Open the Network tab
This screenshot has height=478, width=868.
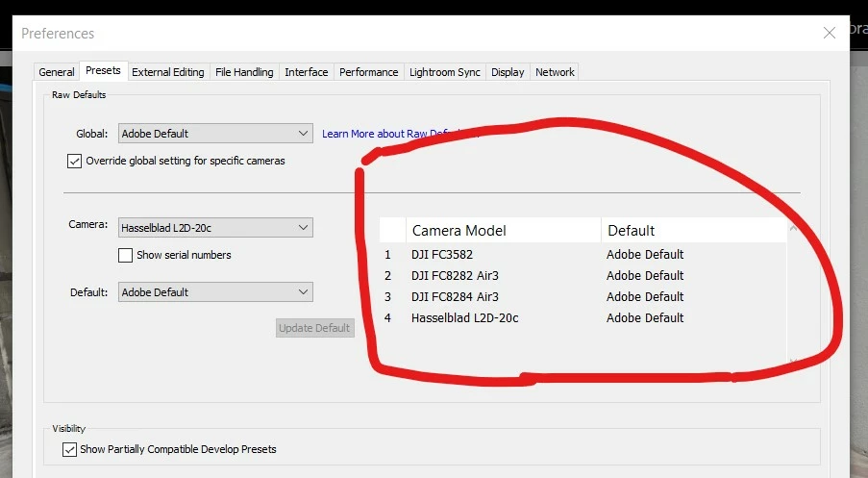(555, 72)
